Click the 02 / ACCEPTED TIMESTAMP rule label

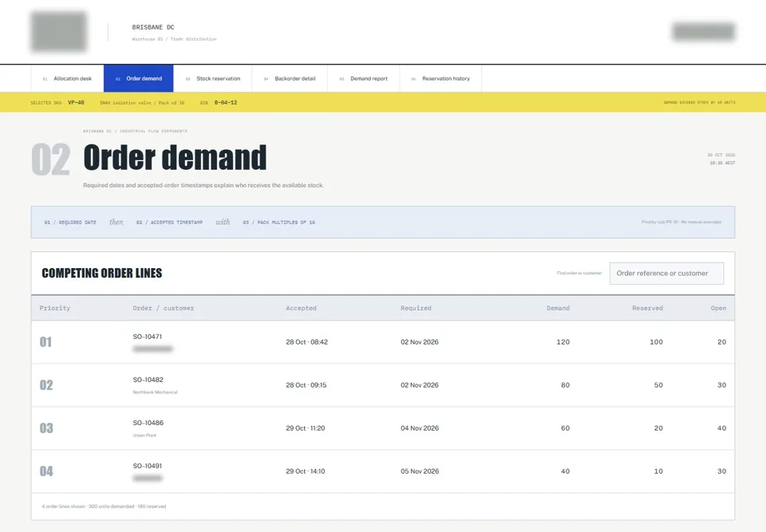click(169, 223)
